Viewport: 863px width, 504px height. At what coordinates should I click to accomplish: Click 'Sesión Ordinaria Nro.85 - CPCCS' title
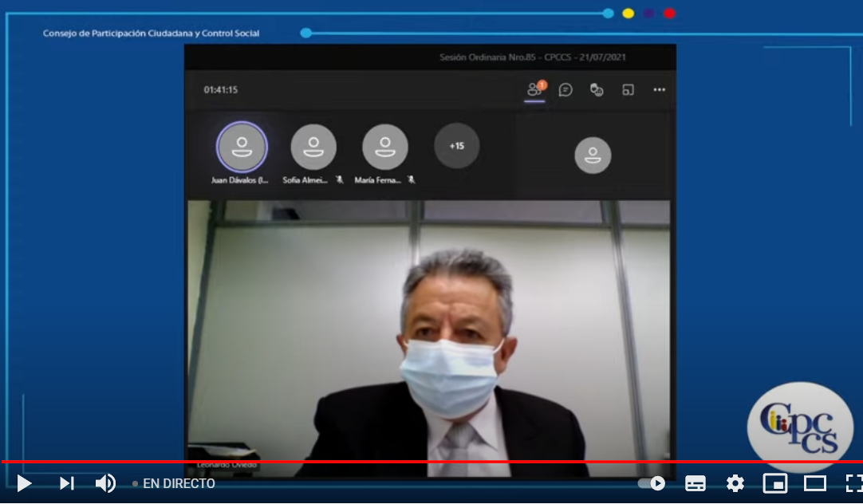click(533, 57)
